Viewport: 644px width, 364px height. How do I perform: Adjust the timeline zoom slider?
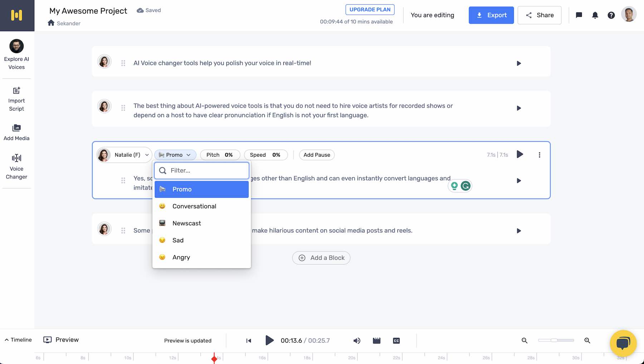pyautogui.click(x=556, y=340)
